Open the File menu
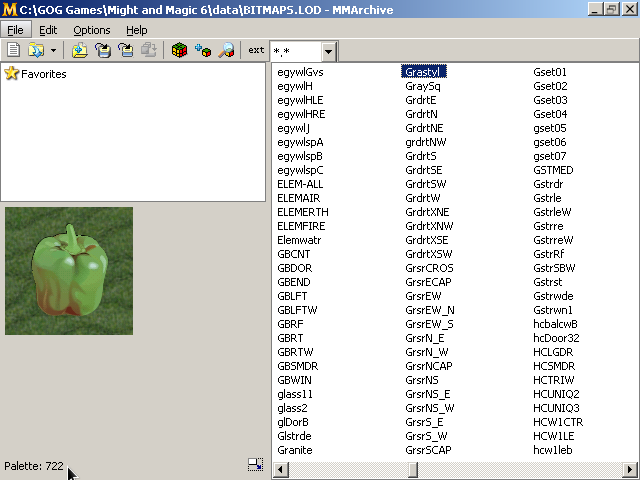The height and width of the screenshot is (480, 640). [x=15, y=30]
